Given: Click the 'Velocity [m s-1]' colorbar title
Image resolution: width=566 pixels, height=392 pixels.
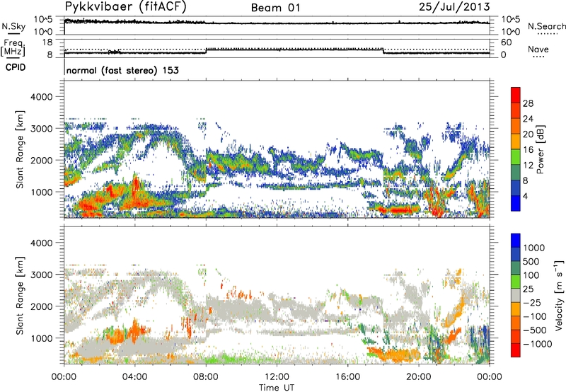Looking at the screenshot, I should [559, 295].
